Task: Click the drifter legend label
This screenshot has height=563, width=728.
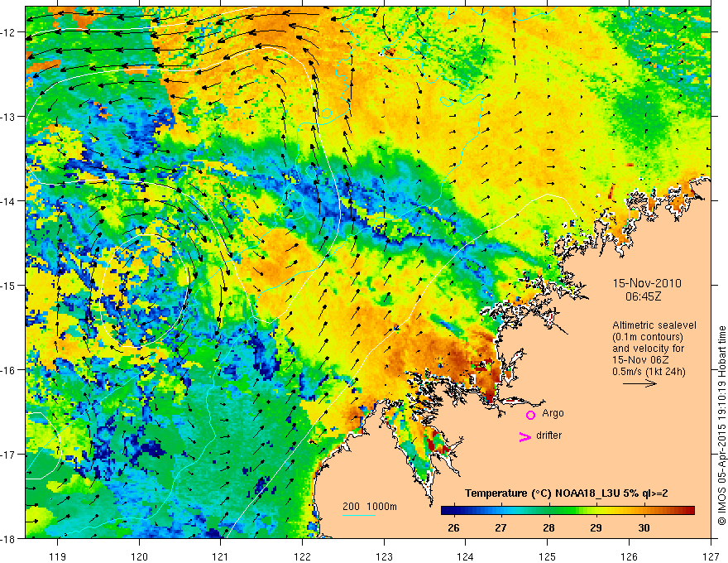Action: 548,435
